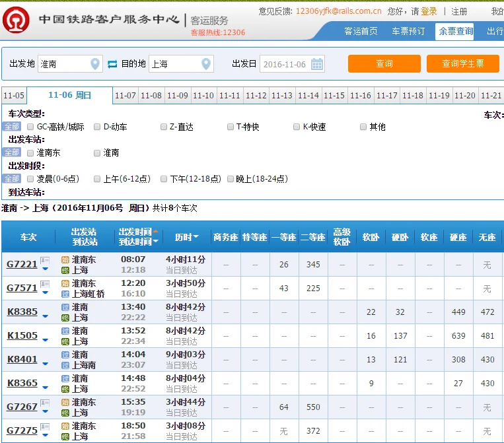Open departure station location picker icon
This screenshot has height=443, width=504.
[95, 63]
